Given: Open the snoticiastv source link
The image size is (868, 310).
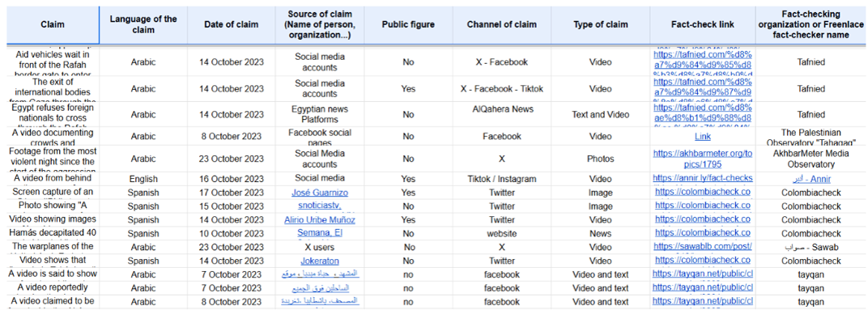Looking at the screenshot, I should [319, 206].
